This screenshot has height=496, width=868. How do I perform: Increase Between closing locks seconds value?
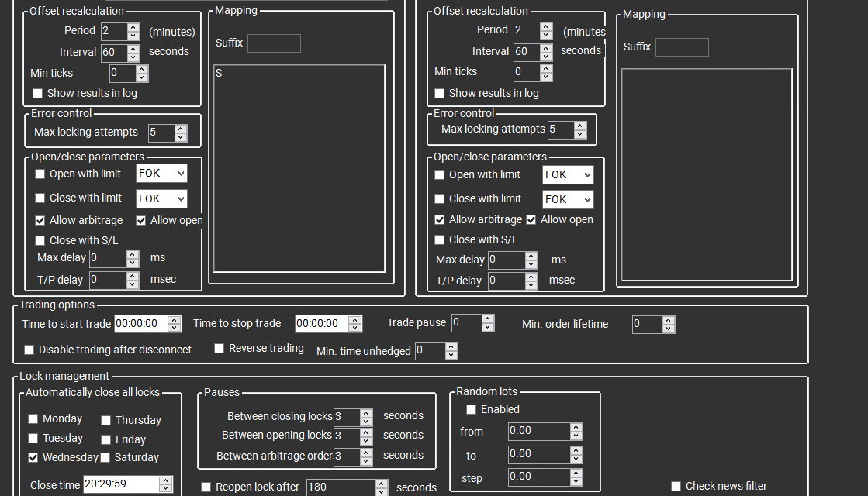tap(366, 412)
